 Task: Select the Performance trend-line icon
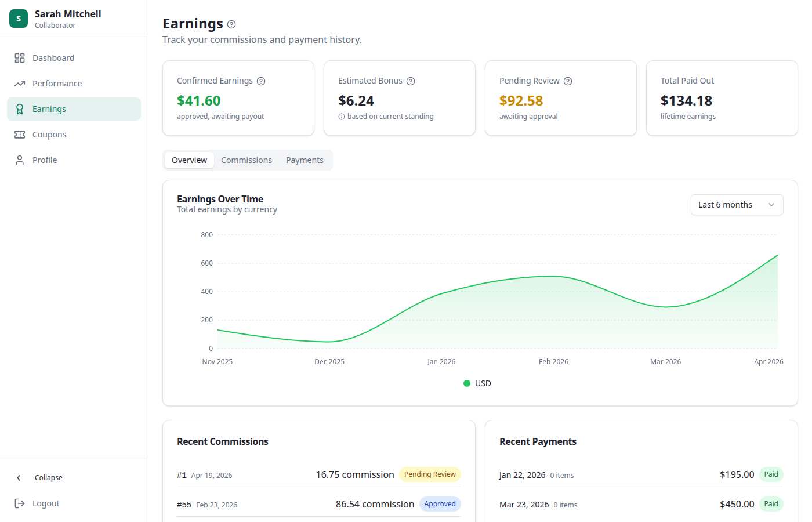[19, 83]
